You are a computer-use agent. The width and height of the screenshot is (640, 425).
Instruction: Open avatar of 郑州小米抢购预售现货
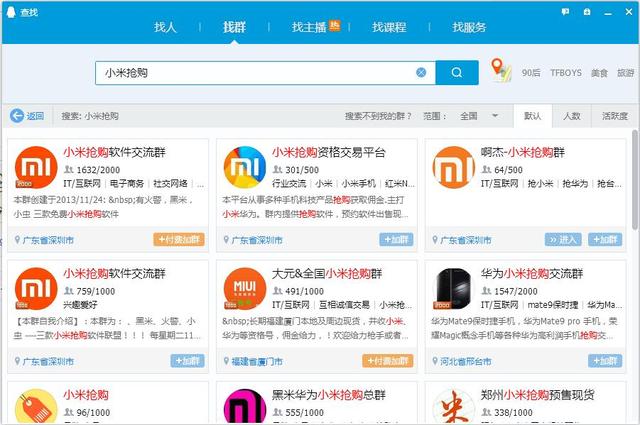click(x=454, y=406)
